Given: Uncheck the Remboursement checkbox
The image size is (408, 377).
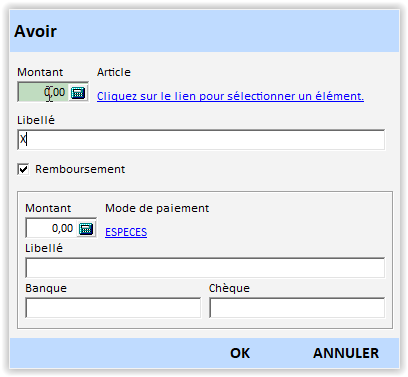Looking at the screenshot, I should coord(23,169).
